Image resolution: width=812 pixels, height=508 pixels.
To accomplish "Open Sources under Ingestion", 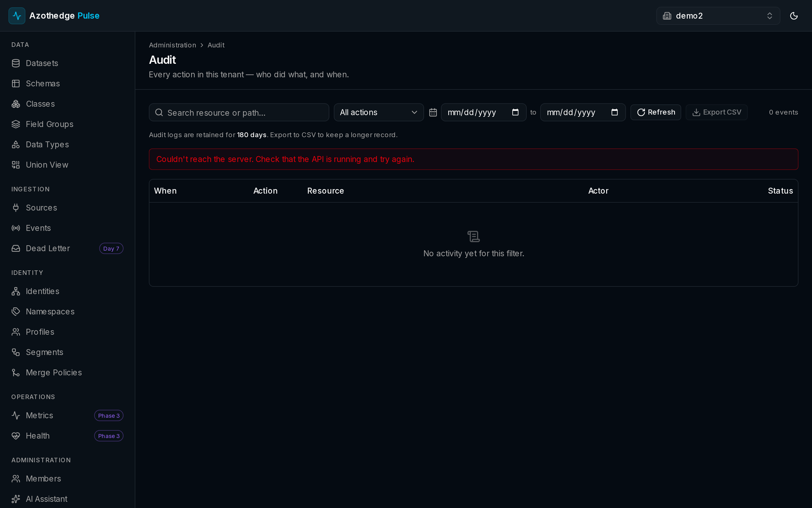I will (67, 208).
